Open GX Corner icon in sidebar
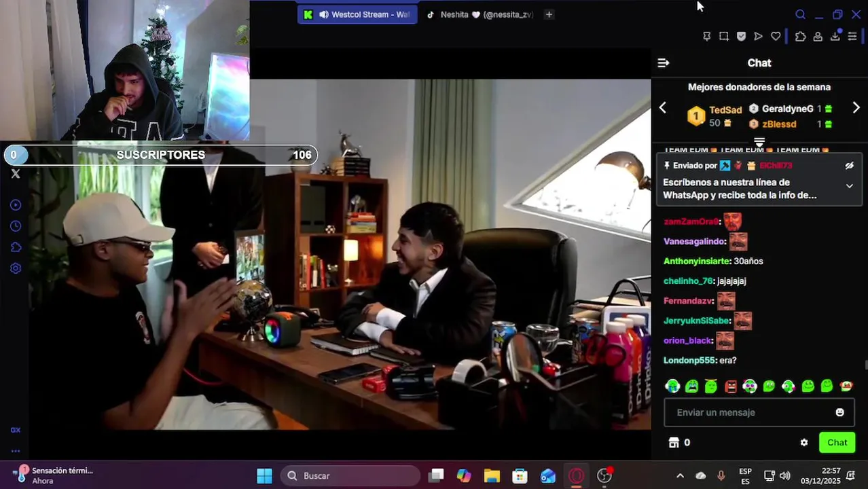The height and width of the screenshot is (489, 868). tap(16, 430)
